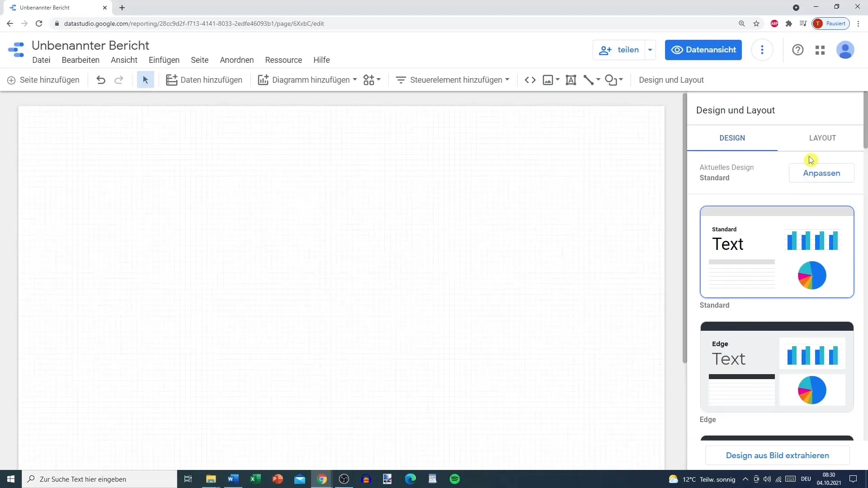Open the Einfügen menu

pos(164,60)
